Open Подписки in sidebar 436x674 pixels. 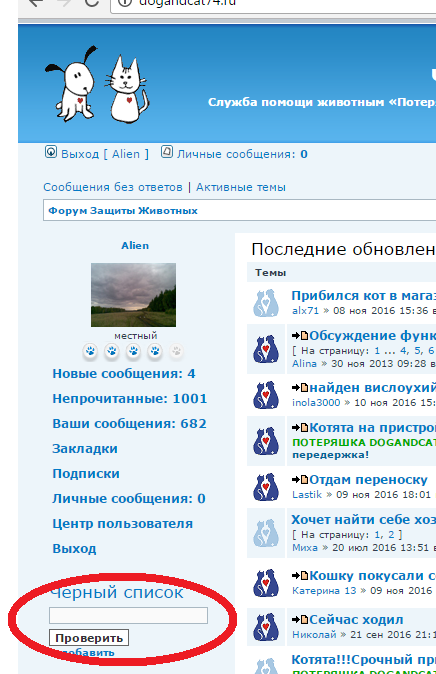point(86,473)
